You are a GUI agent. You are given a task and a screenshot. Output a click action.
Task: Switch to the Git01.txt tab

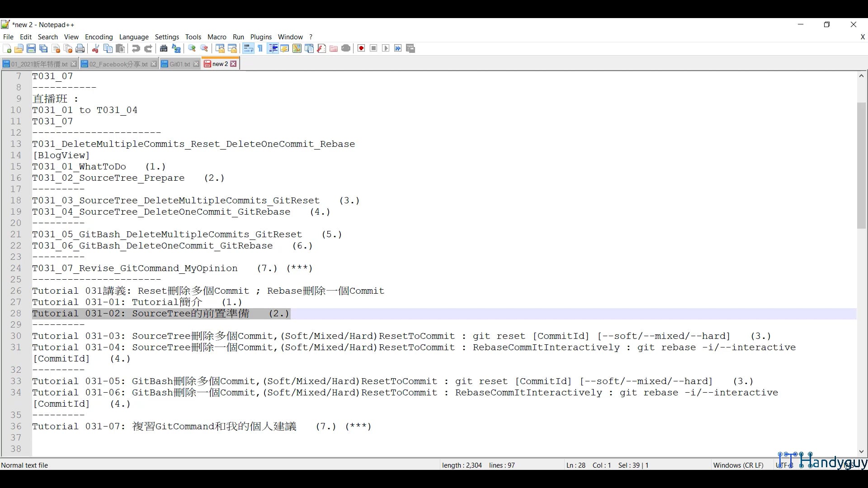[178, 64]
